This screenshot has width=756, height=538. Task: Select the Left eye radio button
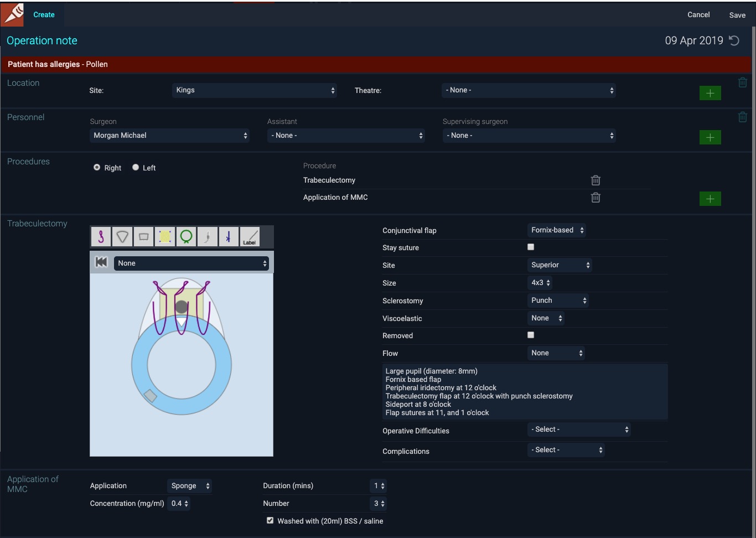(136, 168)
